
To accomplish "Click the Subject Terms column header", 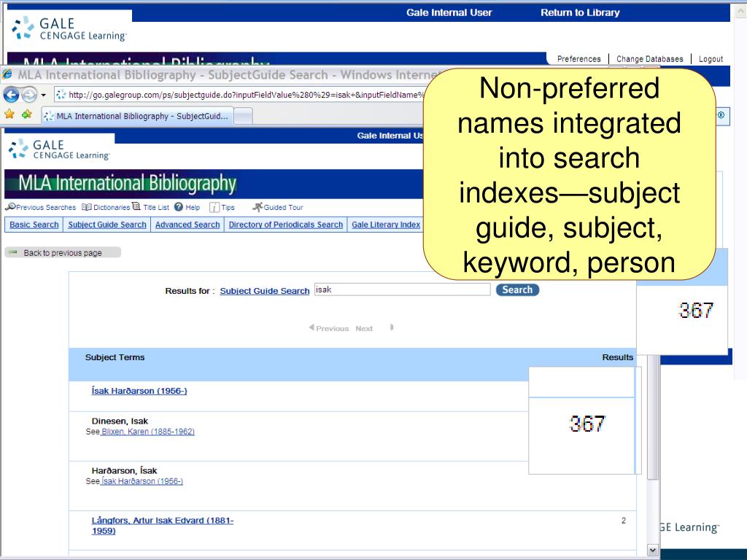I will [115, 357].
